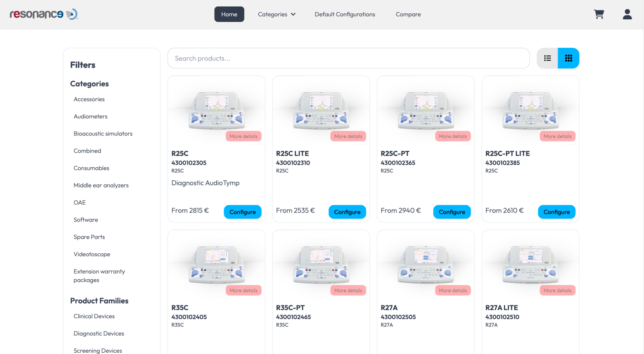Filter by Consumables category
Viewport: 644px width, 354px height.
91,168
